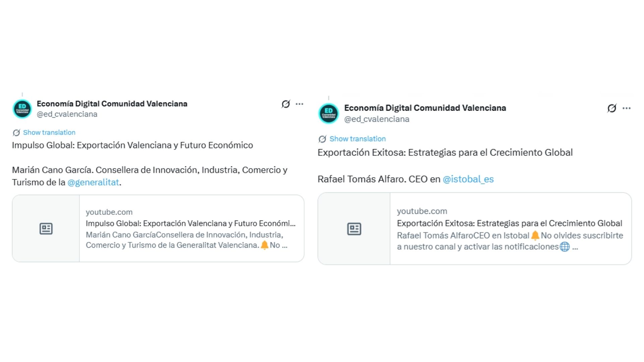Click the @ed_cvalenciana handle on the left tweet

point(67,114)
